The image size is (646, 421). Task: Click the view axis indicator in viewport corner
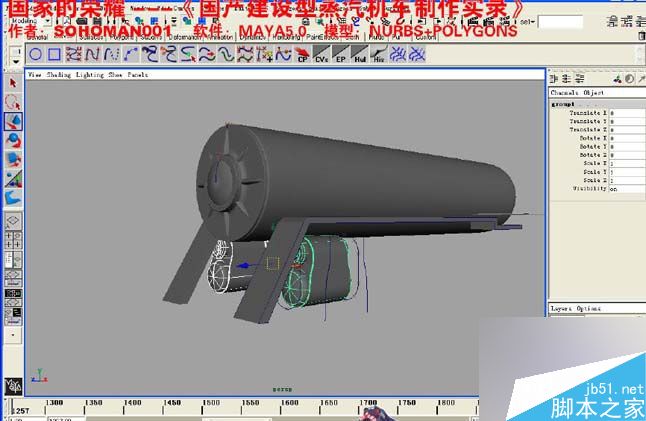[39, 375]
